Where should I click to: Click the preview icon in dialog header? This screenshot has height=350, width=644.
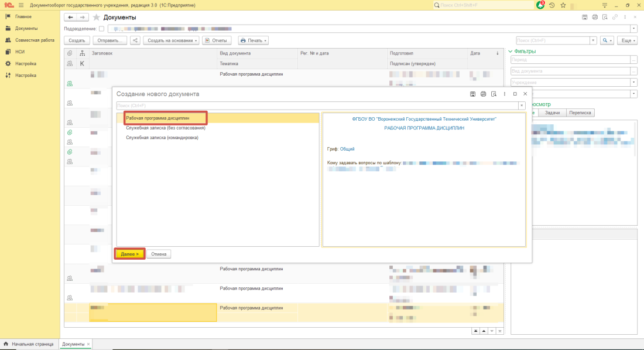coord(494,94)
